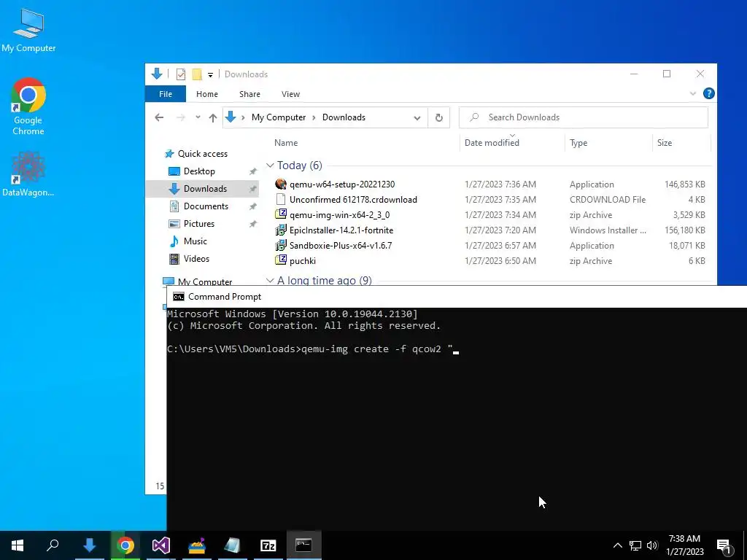Click My Computer breadcrumb in address bar
The height and width of the screenshot is (560, 747).
(x=278, y=117)
